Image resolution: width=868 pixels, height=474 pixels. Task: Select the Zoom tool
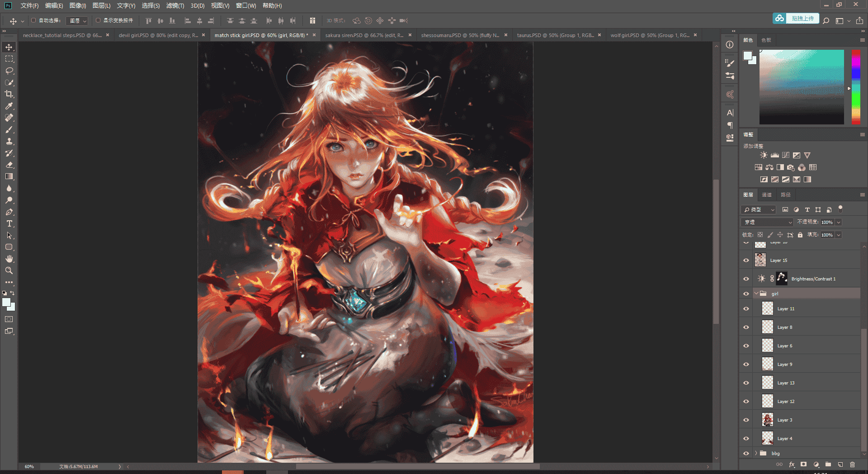[x=9, y=270]
